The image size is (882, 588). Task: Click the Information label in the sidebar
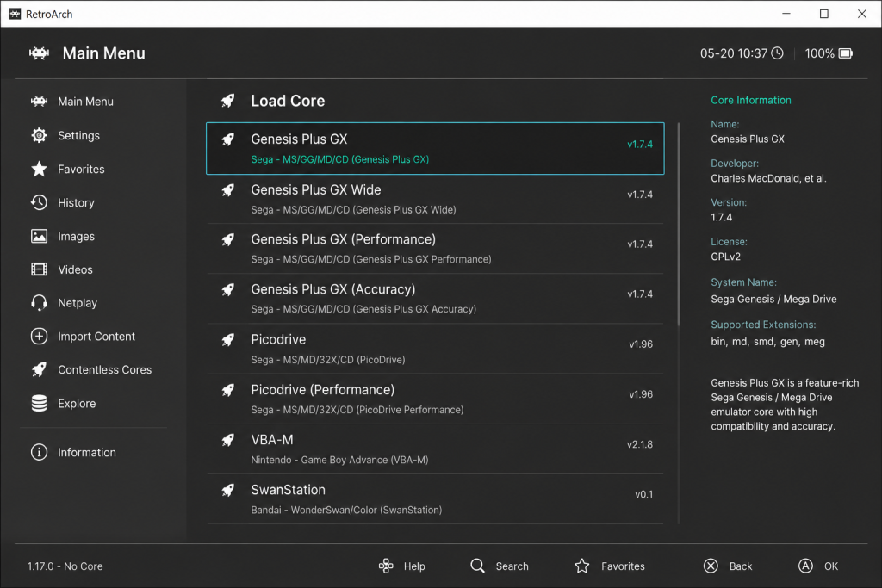coord(87,453)
